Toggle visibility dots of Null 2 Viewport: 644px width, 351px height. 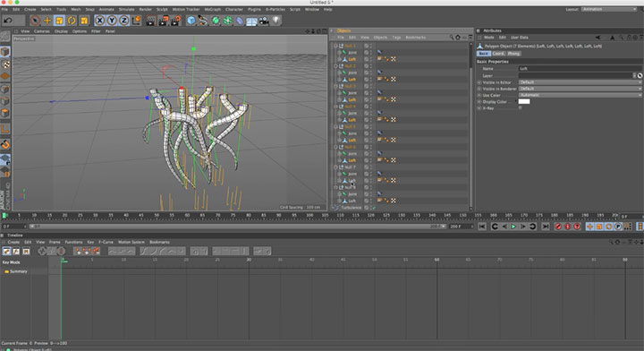point(370,66)
